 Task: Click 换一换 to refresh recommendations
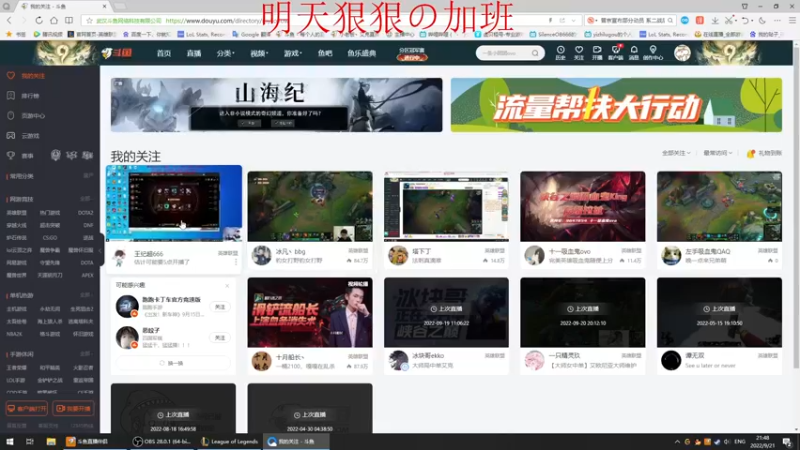pyautogui.click(x=173, y=363)
